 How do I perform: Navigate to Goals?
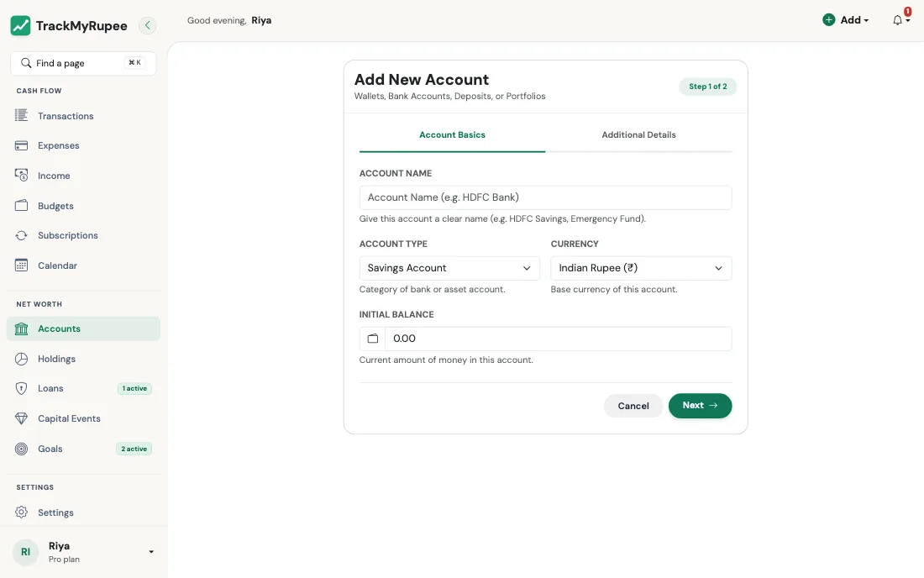(x=83, y=449)
